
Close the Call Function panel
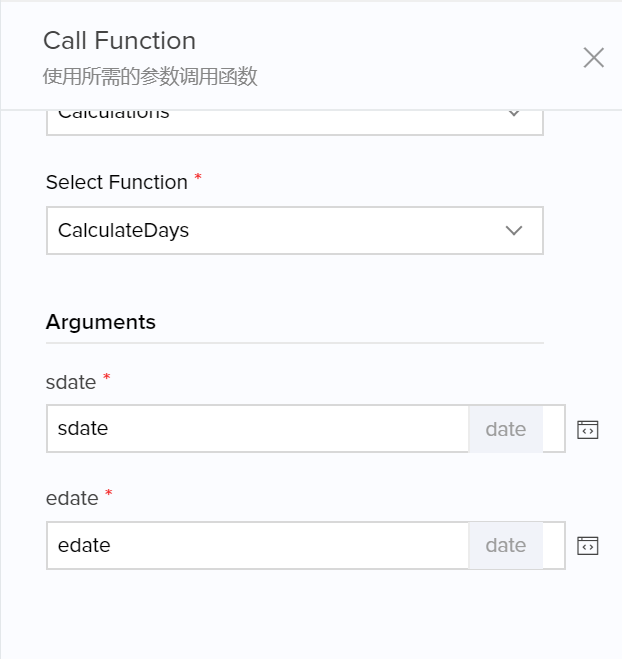[594, 58]
